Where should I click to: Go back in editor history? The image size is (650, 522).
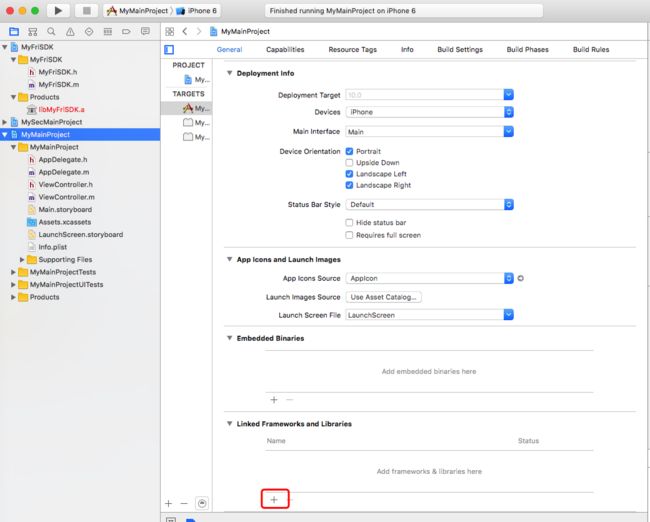coord(185,32)
